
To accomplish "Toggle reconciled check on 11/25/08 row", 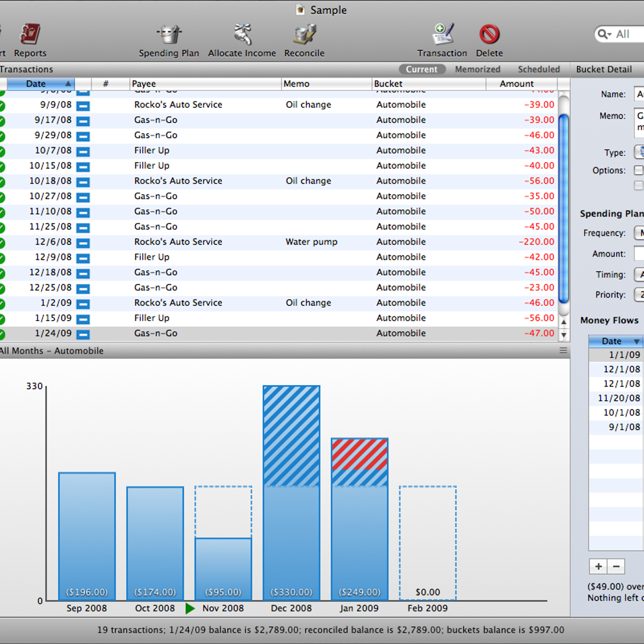I will point(2,228).
